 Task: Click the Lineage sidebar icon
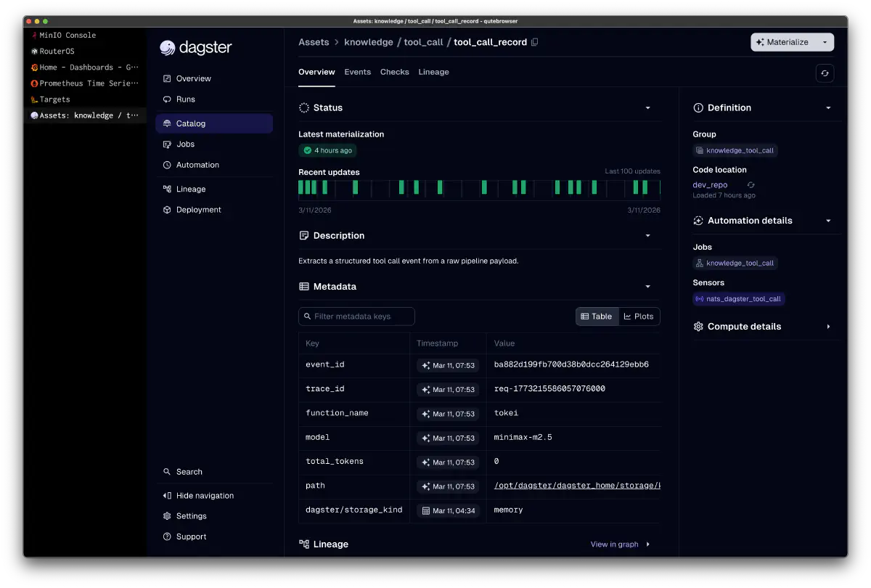click(168, 189)
